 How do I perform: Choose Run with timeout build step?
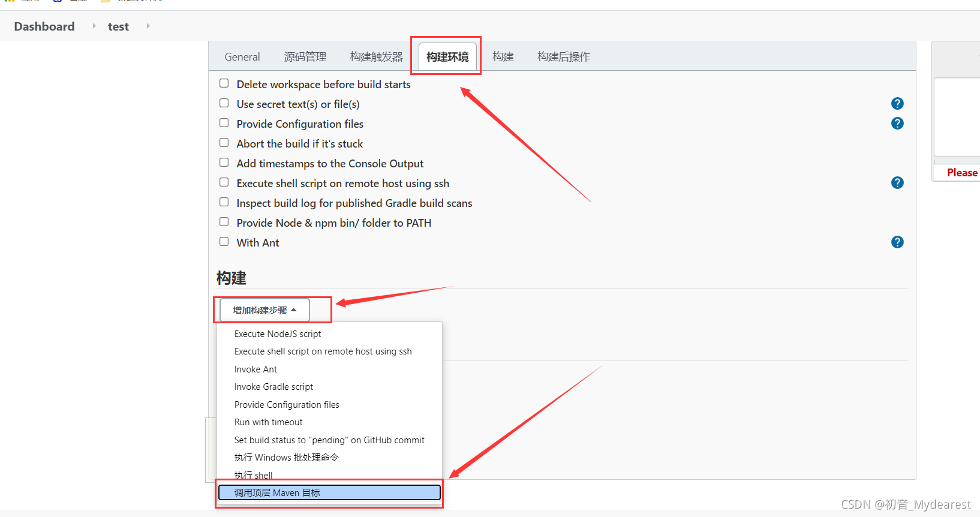(329, 422)
